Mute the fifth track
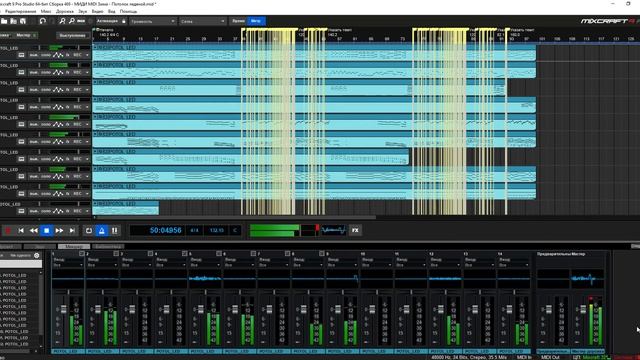The height and width of the screenshot is (360, 640). coord(33,124)
